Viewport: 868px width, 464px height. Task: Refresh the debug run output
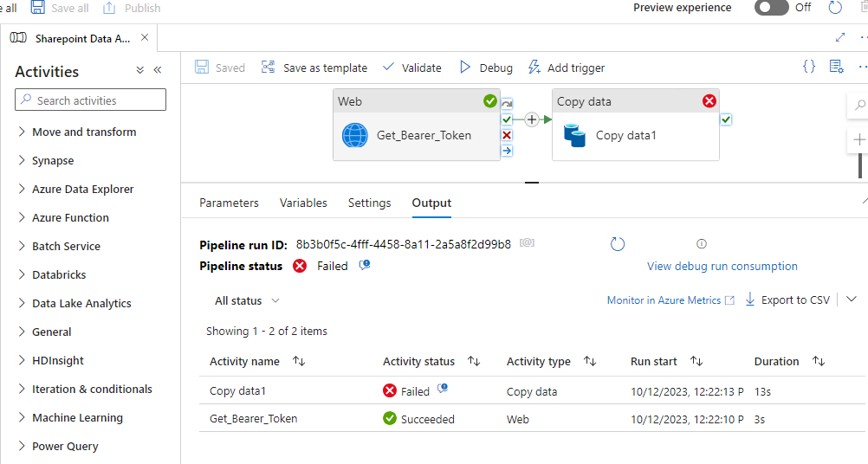click(x=618, y=244)
